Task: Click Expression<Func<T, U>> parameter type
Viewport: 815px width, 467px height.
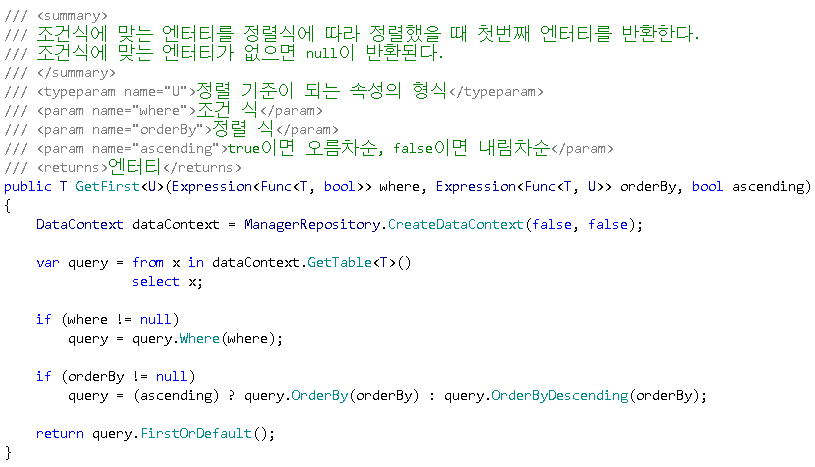Action: 524,187
